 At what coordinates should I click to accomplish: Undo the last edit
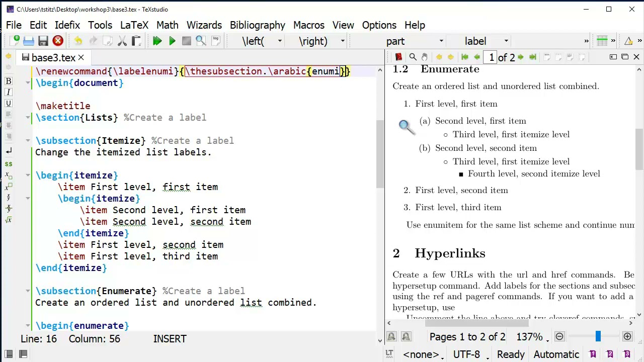click(78, 41)
